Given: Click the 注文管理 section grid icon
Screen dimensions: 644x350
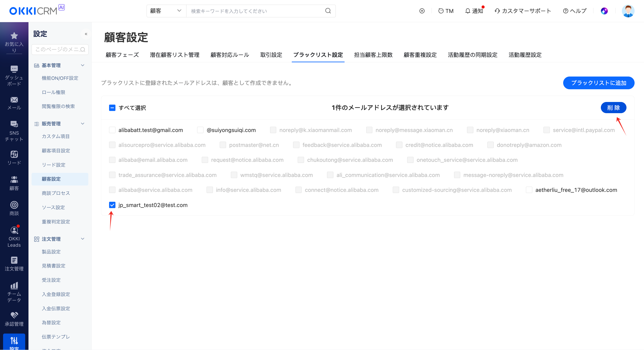Looking at the screenshot, I should coord(37,239).
